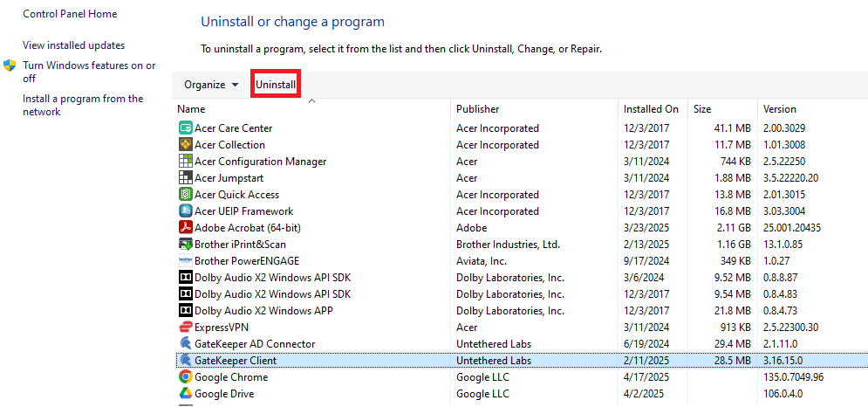The width and height of the screenshot is (868, 407).
Task: Select Google Drive program name
Action: (x=224, y=394)
